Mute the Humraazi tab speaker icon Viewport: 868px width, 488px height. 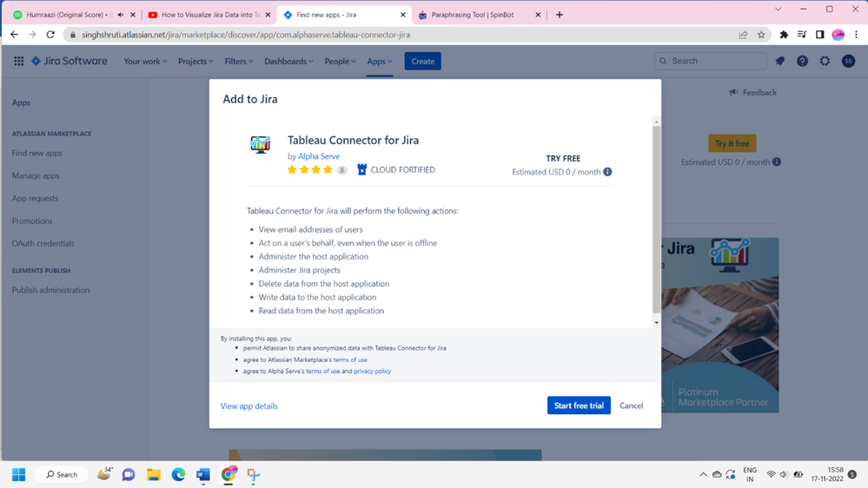coord(121,15)
